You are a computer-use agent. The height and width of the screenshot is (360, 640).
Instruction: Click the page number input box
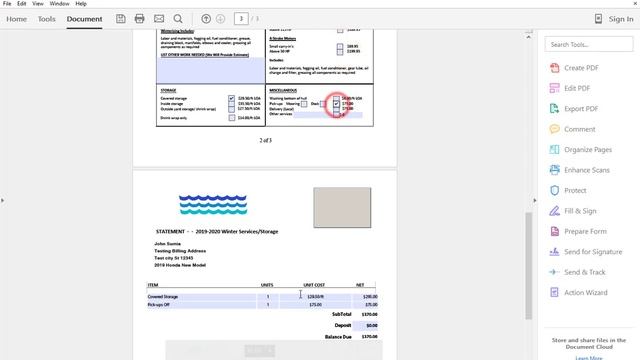click(241, 19)
